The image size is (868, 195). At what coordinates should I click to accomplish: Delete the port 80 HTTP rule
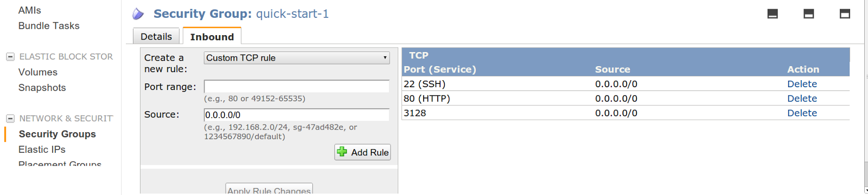(x=802, y=99)
